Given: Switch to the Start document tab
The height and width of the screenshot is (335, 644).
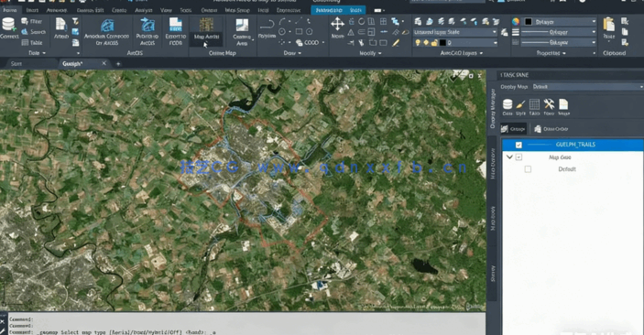Looking at the screenshot, I should [16, 64].
